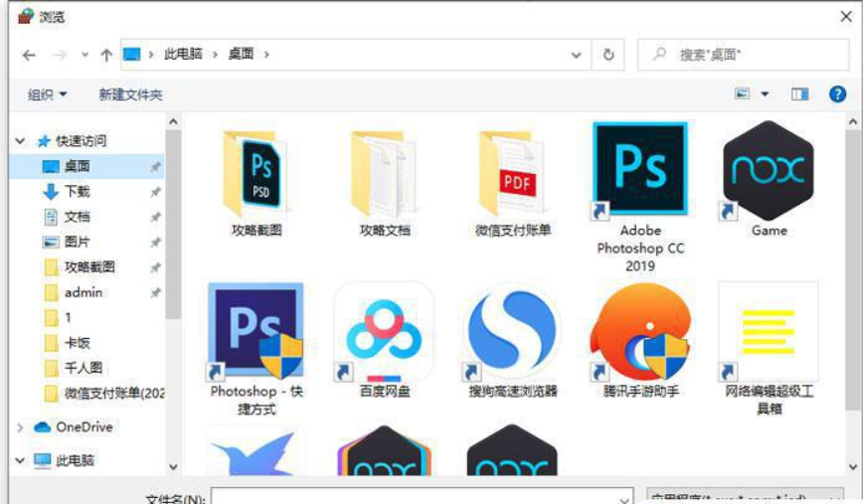Select the 腾讯手游助手 icon
Image resolution: width=863 pixels, height=504 pixels.
tap(639, 332)
